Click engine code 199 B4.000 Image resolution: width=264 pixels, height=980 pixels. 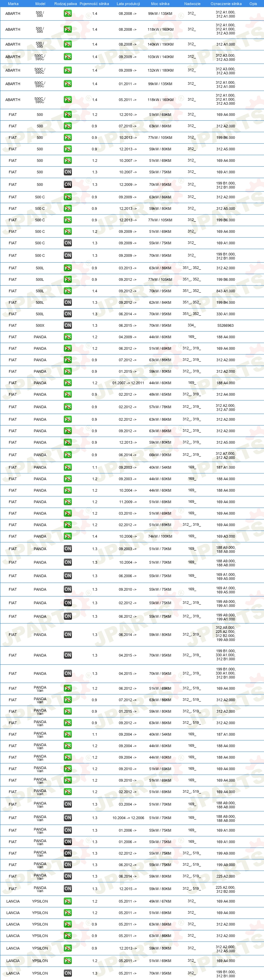click(226, 303)
